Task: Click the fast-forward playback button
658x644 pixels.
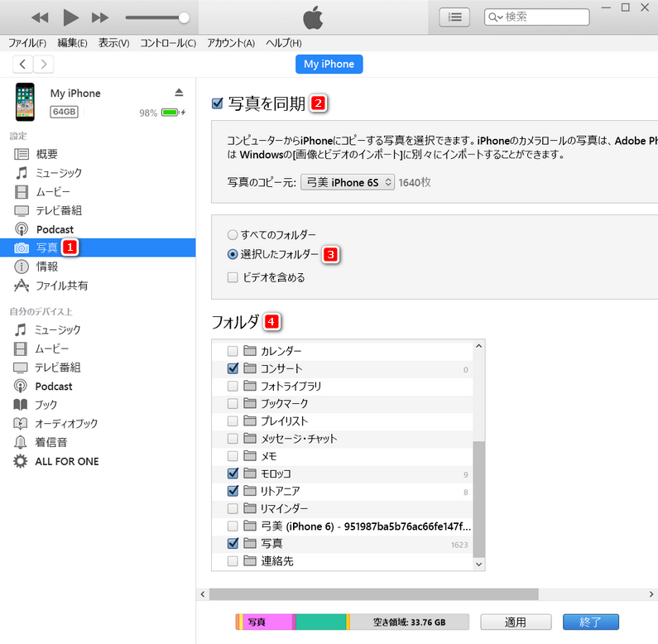Action: [100, 17]
